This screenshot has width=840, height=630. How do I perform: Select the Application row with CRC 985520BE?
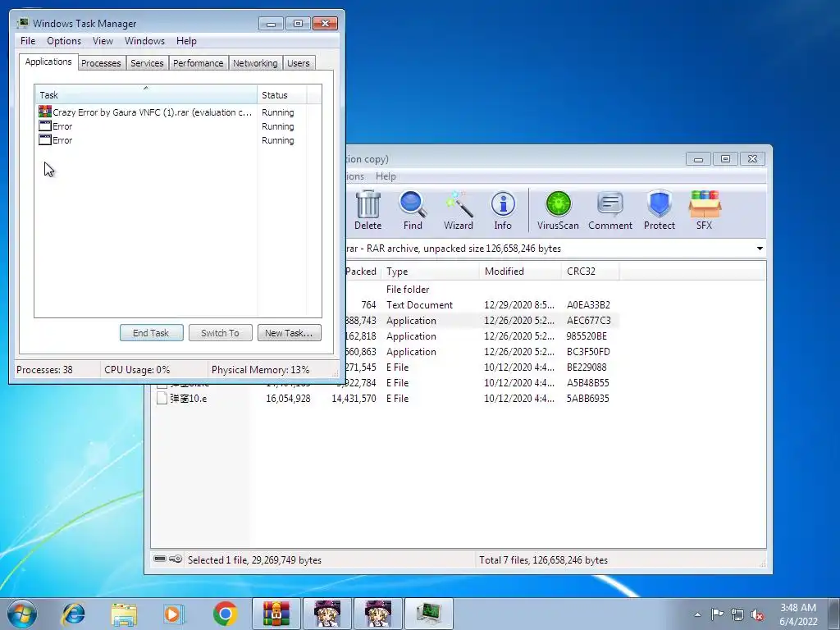click(482, 336)
